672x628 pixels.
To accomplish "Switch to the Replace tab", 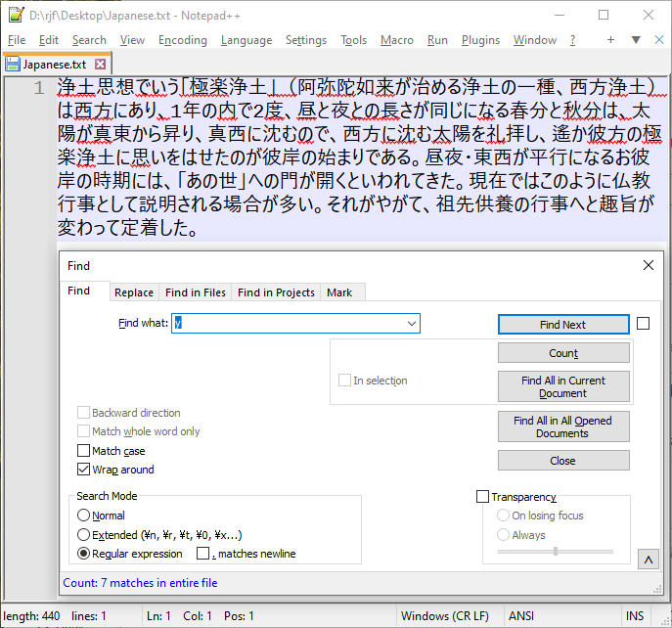I will point(133,292).
